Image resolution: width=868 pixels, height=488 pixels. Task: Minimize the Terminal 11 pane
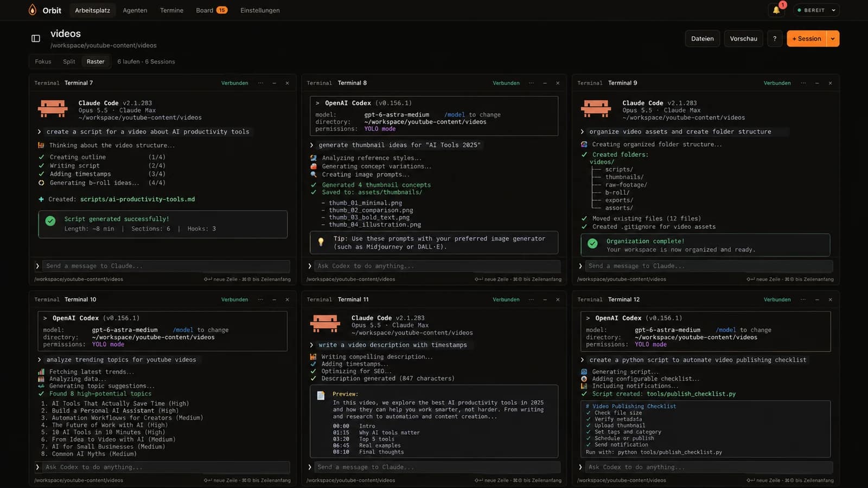click(x=545, y=299)
